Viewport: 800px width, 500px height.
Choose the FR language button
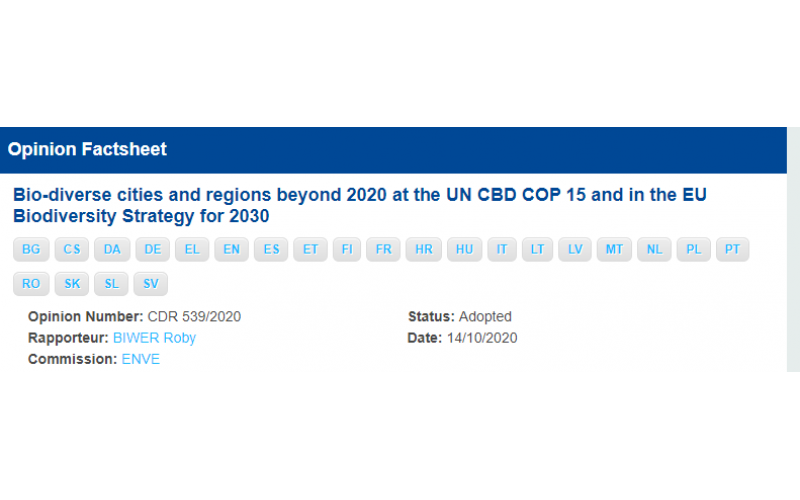(383, 249)
